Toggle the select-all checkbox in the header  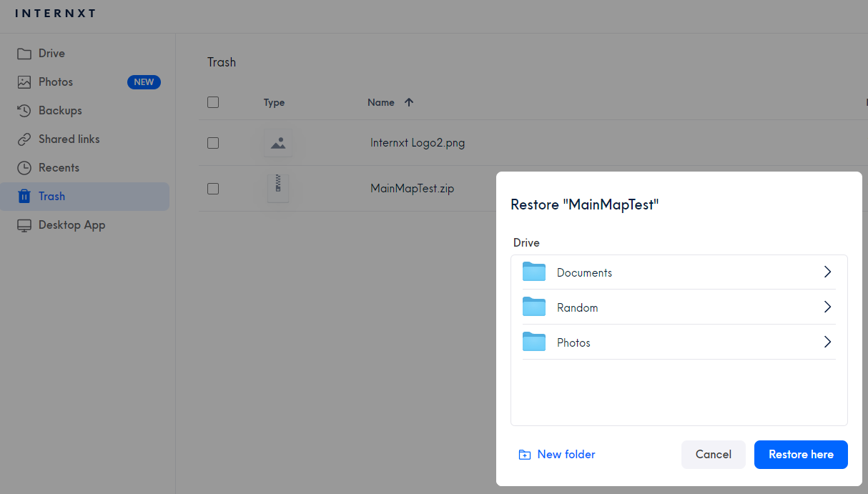point(213,102)
